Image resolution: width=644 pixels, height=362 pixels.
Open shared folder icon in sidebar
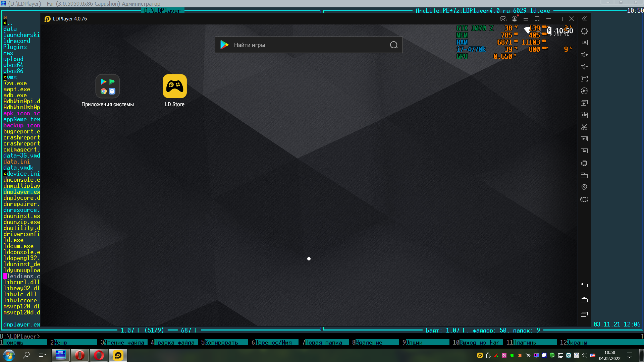point(584,175)
